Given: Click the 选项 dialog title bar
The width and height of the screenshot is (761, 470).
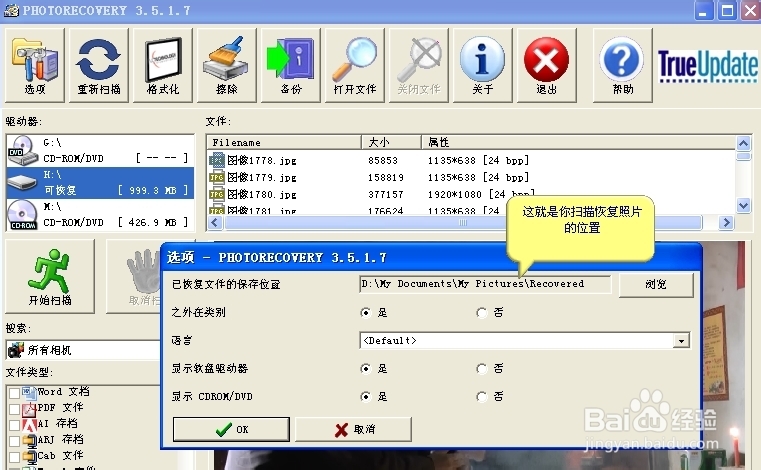Looking at the screenshot, I should click(x=431, y=257).
